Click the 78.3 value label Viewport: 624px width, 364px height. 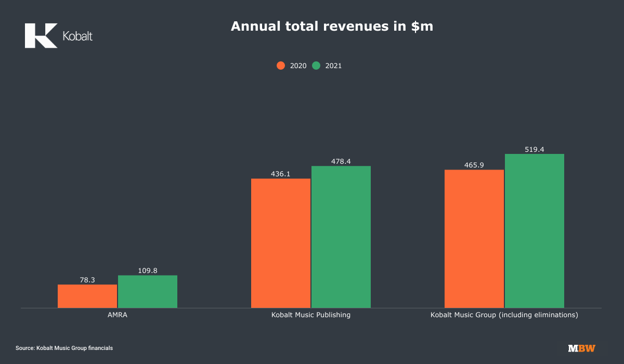click(x=87, y=280)
